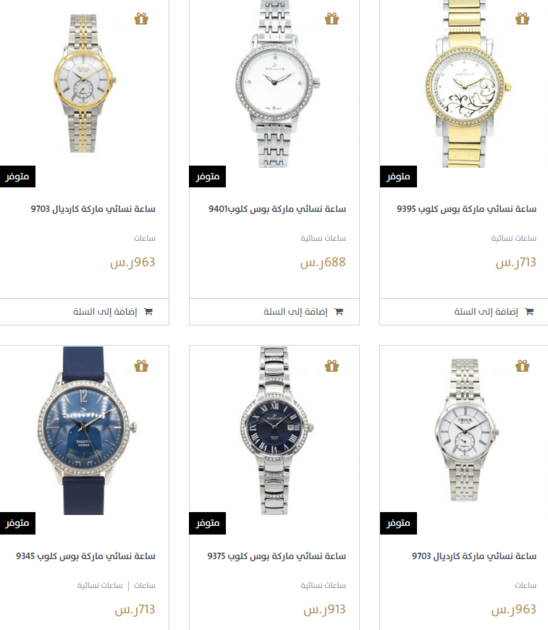Click gift icon on blue-strap 9345 watch
This screenshot has width=548, height=630.
coord(141,366)
